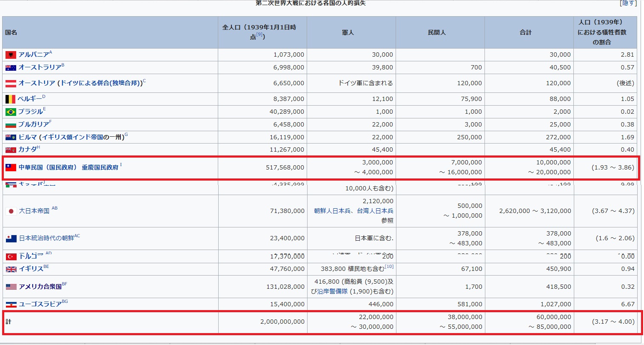Click the Belgium flag icon
The width and height of the screenshot is (644, 345).
(10, 99)
